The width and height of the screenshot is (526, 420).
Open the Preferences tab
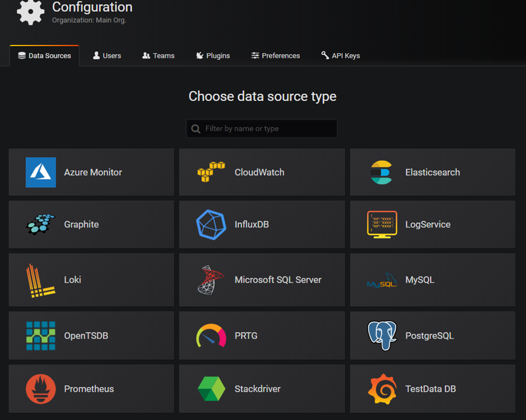[275, 55]
